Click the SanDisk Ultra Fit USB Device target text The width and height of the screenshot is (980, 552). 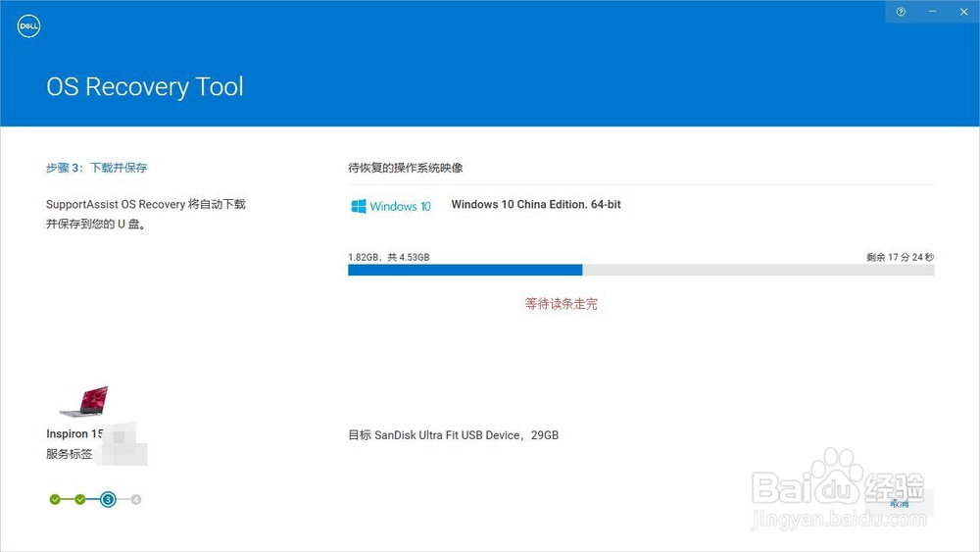click(453, 435)
